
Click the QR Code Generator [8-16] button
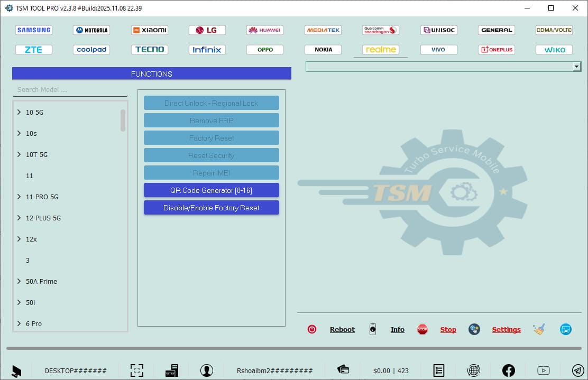click(x=211, y=190)
